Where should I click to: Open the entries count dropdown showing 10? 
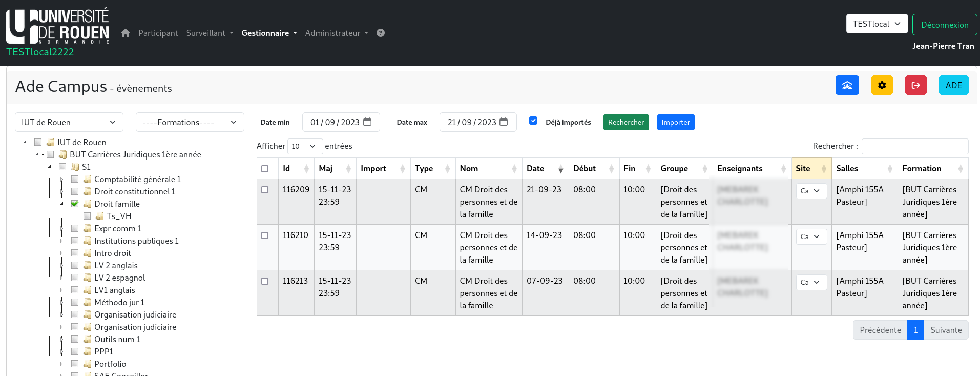[305, 146]
